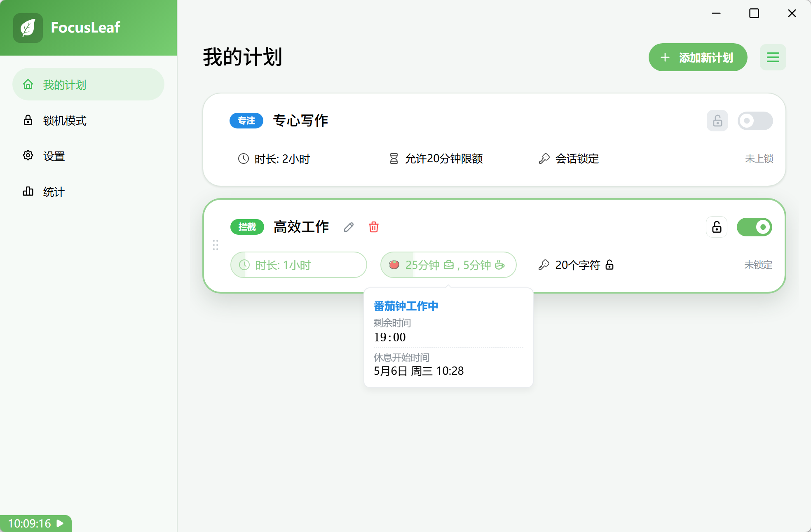Click the briefcase icon after 25分钟
The image size is (811, 532).
pos(449,265)
